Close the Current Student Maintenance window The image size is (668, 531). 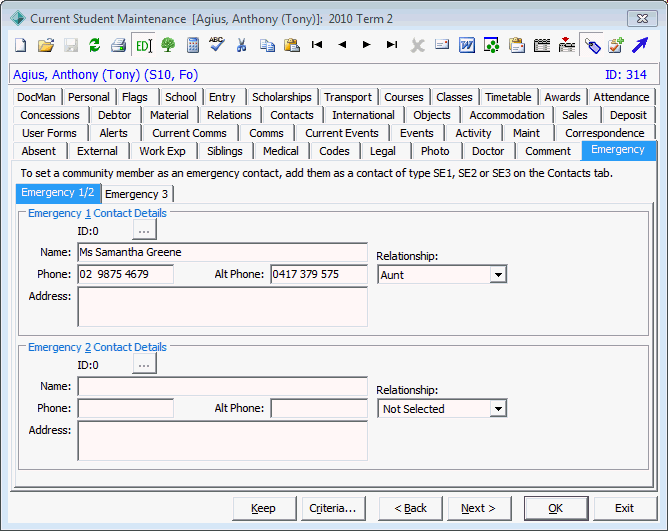[x=642, y=19]
